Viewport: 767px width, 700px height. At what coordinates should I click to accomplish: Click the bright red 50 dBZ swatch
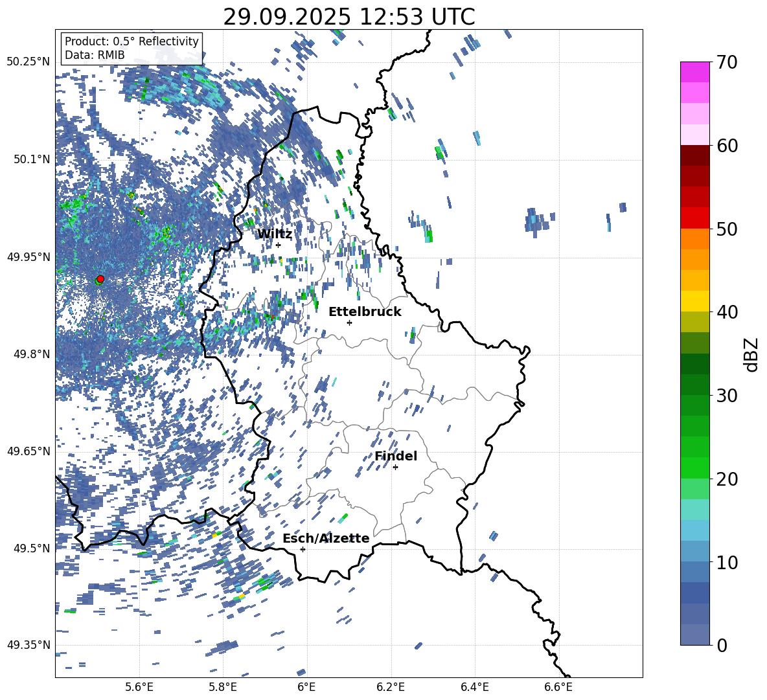click(x=695, y=218)
